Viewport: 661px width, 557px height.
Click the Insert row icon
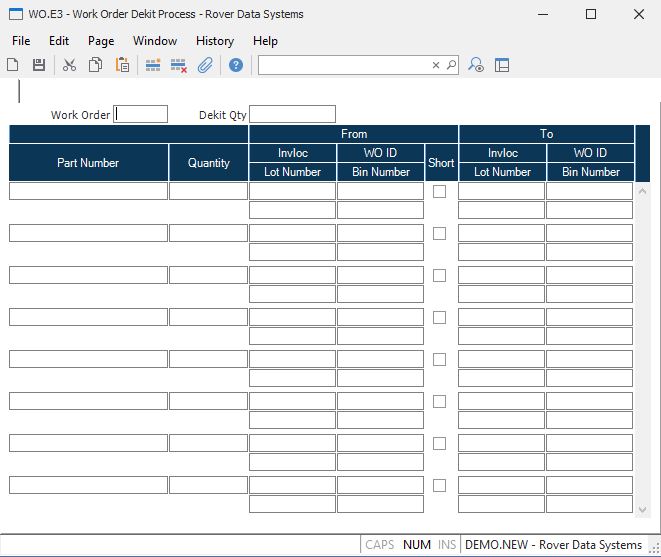(x=153, y=65)
